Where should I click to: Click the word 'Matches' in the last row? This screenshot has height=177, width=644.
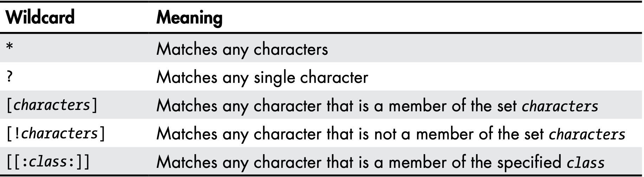[187, 162]
